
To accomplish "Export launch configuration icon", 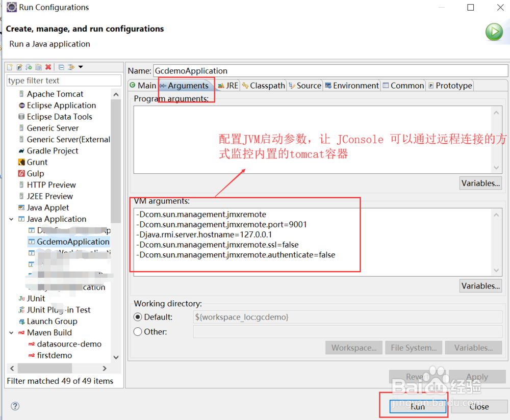I will click(x=29, y=67).
